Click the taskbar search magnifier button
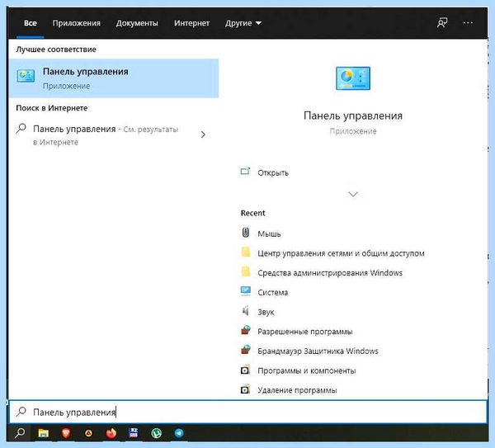Screen dimensions: 495x448 pyautogui.click(x=20, y=433)
